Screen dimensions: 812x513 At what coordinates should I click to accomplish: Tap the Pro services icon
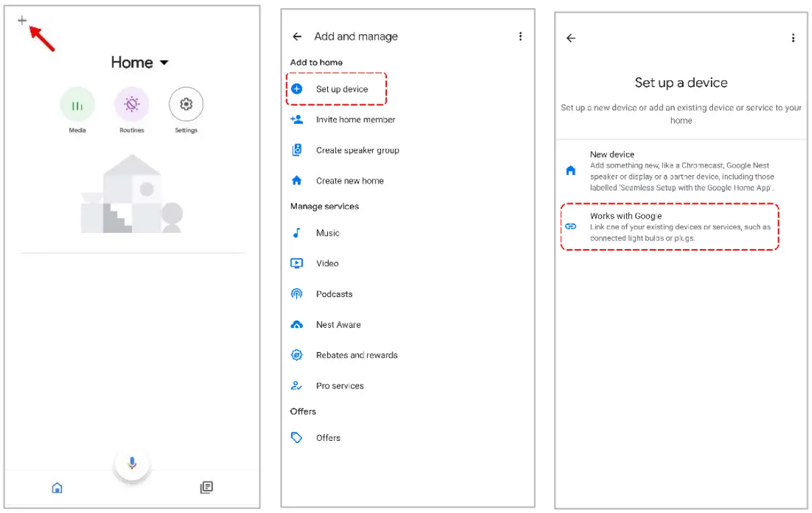coord(297,386)
